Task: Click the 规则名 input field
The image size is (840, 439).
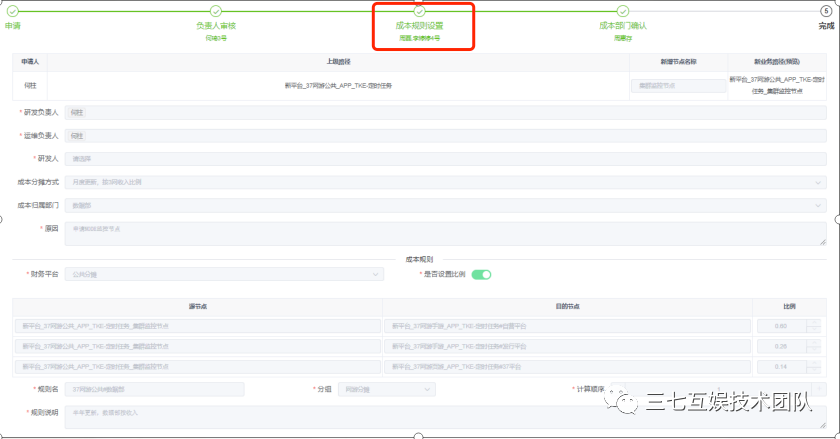Action: (155, 389)
